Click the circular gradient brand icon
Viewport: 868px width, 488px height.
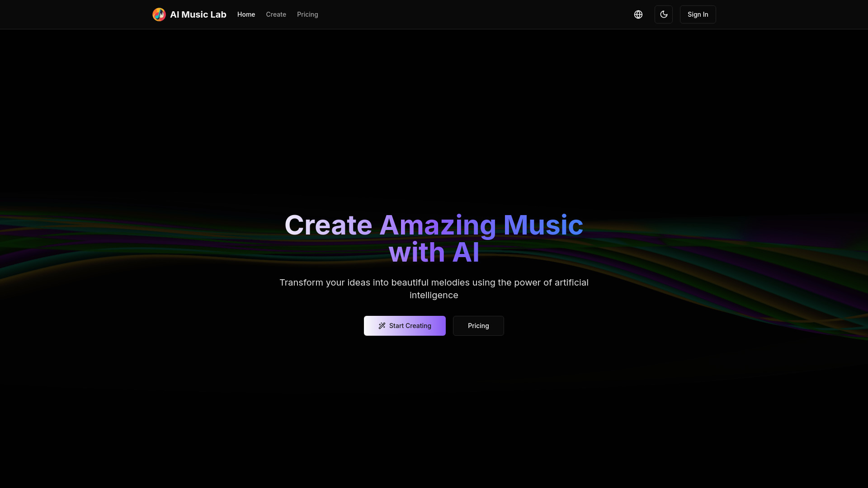pos(159,14)
